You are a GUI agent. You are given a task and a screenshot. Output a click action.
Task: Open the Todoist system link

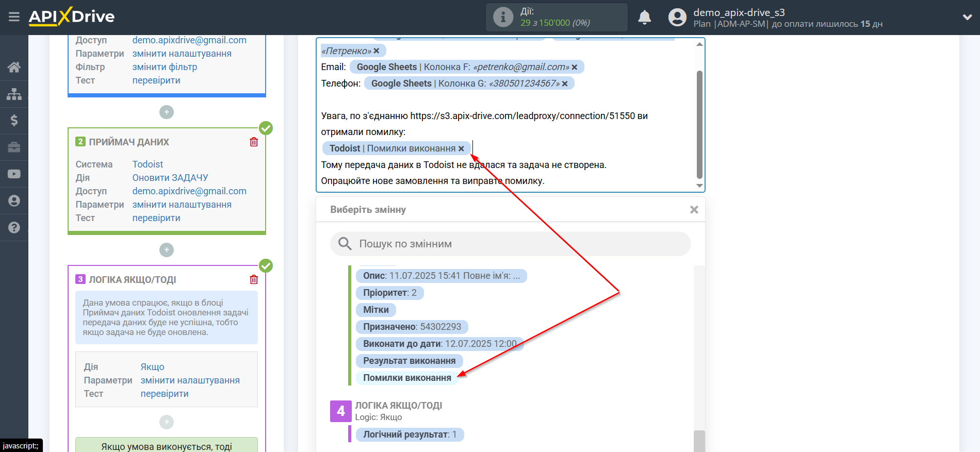pos(148,164)
